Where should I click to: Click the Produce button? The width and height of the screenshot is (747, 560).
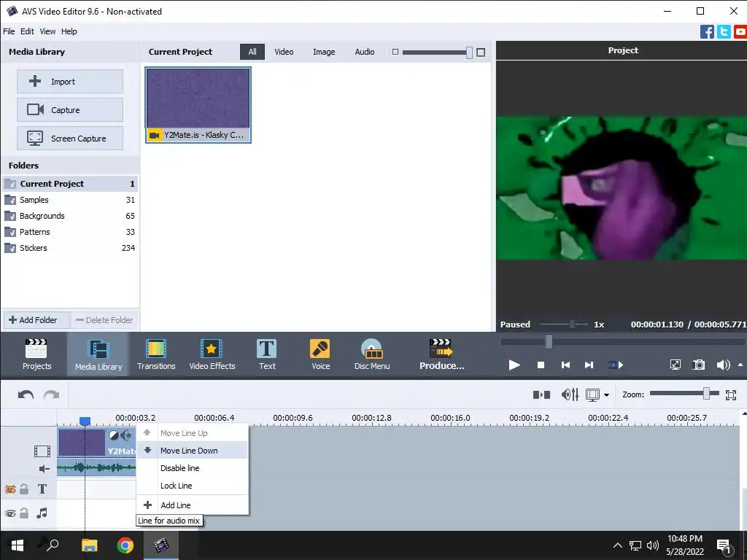click(441, 354)
